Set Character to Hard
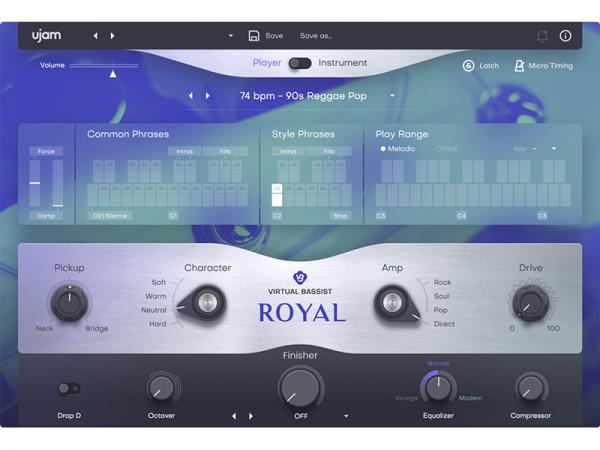This screenshot has height=450, width=600. tap(158, 324)
